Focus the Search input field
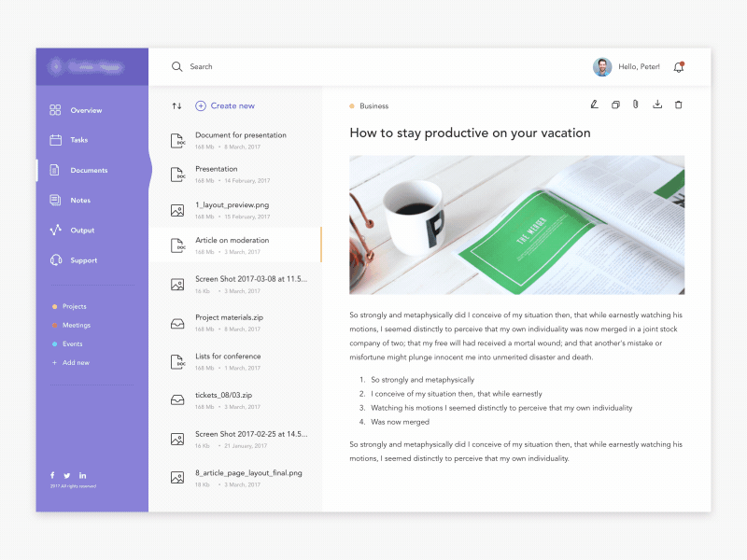Viewport: 747px width, 560px height. pyautogui.click(x=201, y=66)
